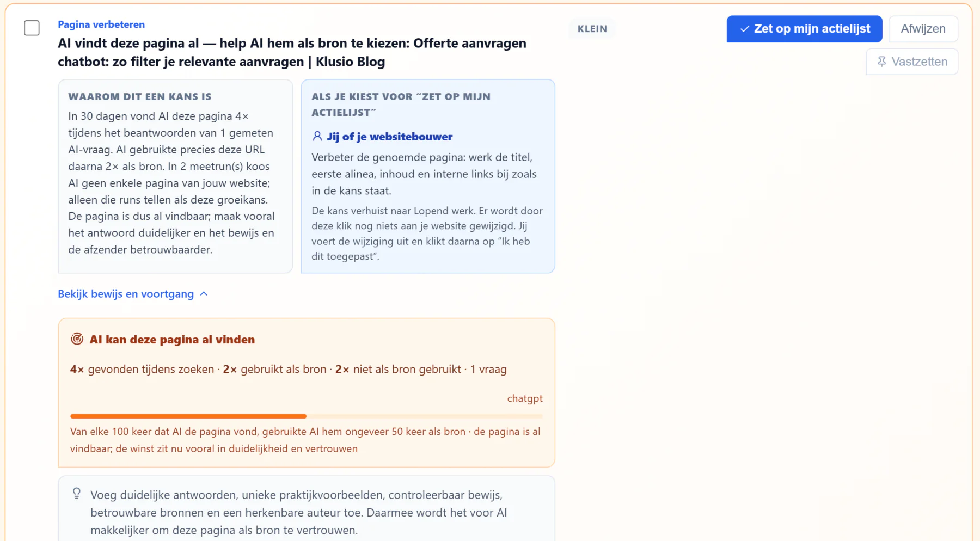This screenshot has width=980, height=541.
Task: Click the orange chatgpt progress bar
Action: click(x=307, y=416)
